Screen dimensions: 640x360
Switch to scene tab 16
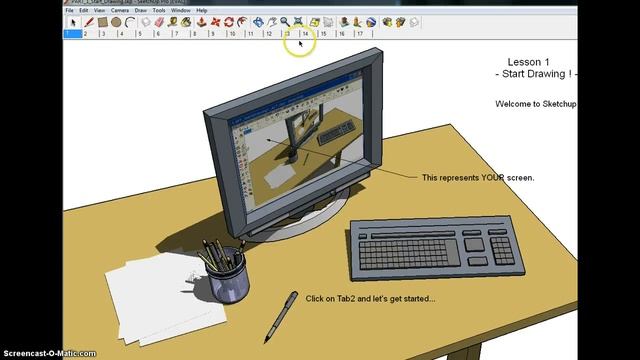click(344, 34)
